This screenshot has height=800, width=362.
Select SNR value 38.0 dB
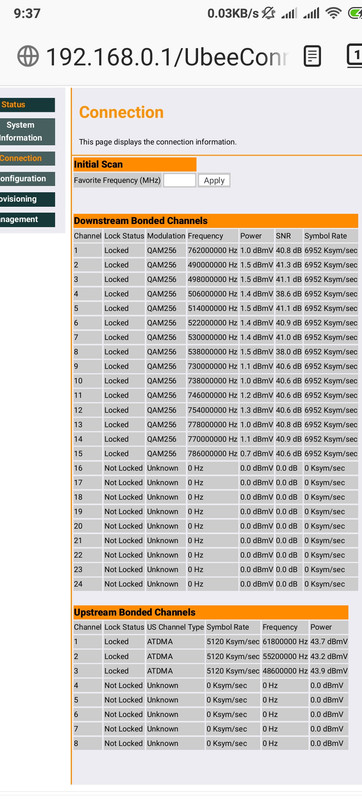coord(289,352)
